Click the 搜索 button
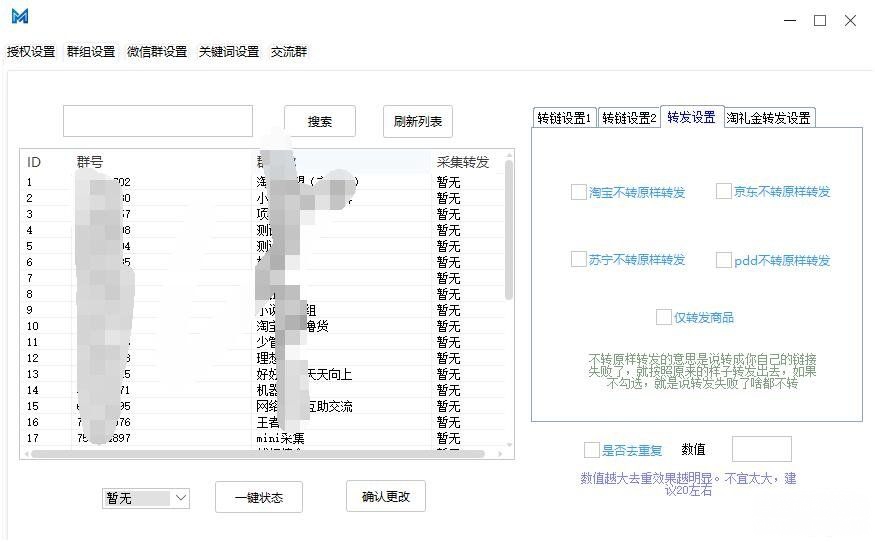Viewport: 875px width, 542px height. point(320,121)
